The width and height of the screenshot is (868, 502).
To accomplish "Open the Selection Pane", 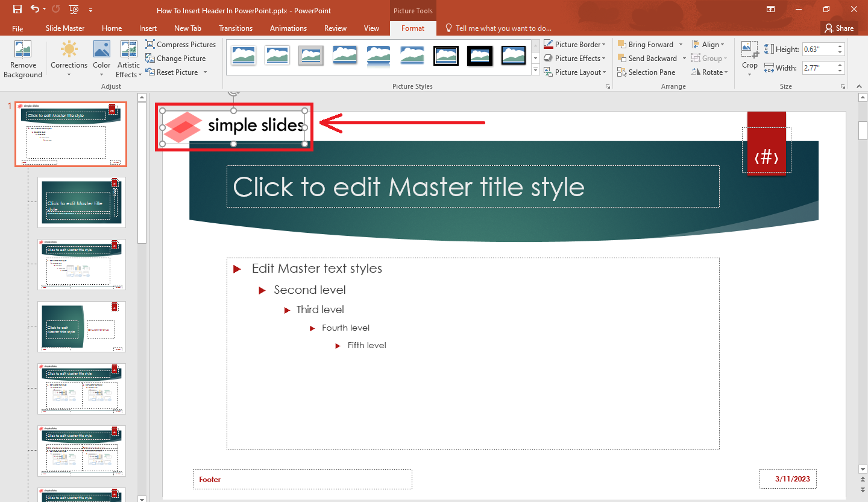I will click(x=647, y=72).
